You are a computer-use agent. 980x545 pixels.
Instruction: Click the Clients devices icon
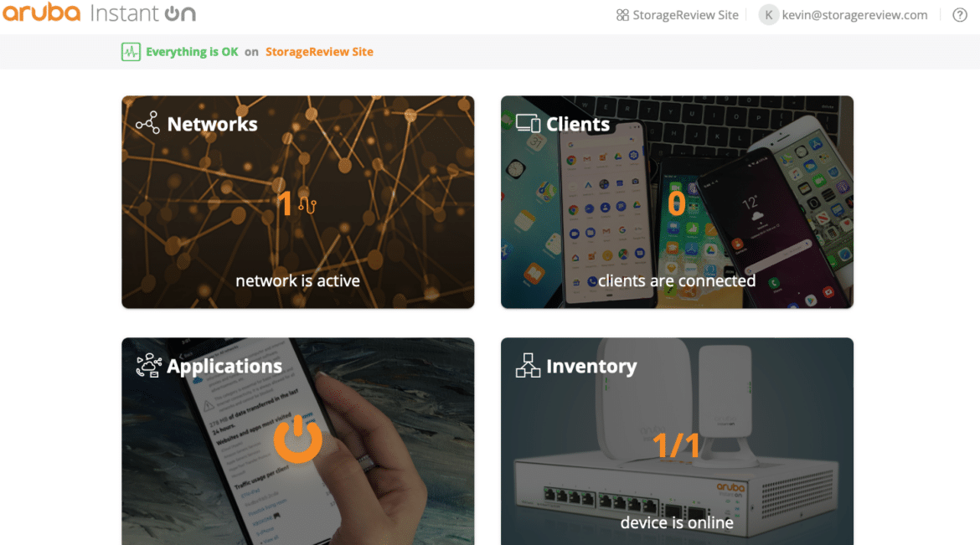click(x=529, y=123)
